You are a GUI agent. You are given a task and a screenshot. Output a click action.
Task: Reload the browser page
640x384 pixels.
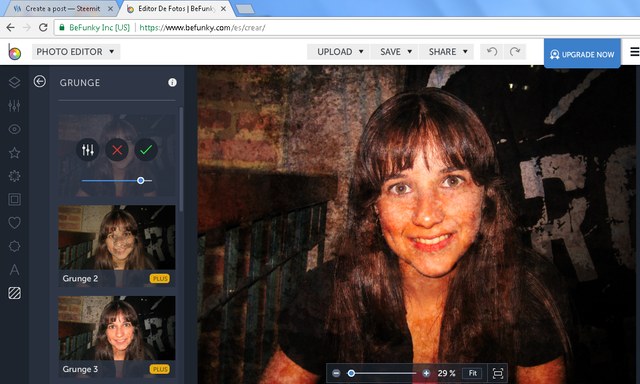point(43,27)
